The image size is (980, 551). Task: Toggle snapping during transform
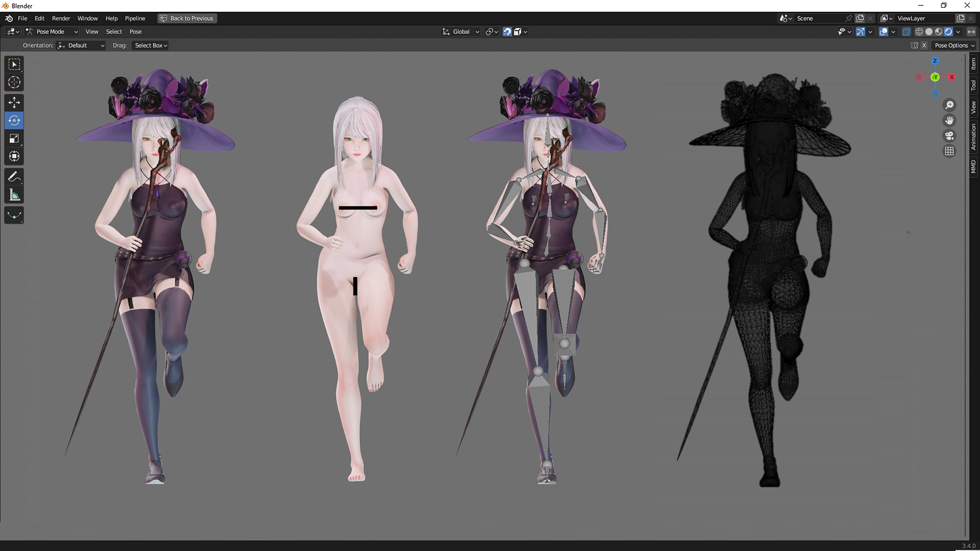[507, 31]
